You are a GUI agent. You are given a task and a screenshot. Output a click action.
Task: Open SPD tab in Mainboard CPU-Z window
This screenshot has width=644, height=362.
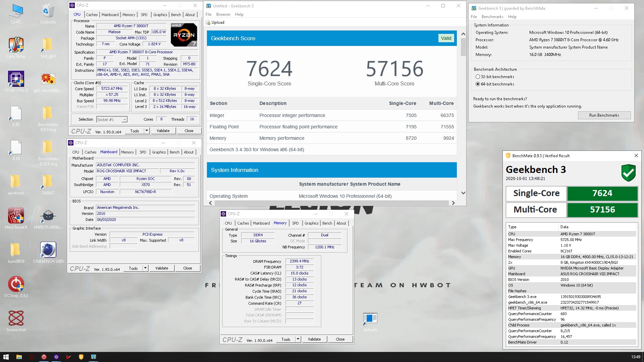click(x=143, y=152)
